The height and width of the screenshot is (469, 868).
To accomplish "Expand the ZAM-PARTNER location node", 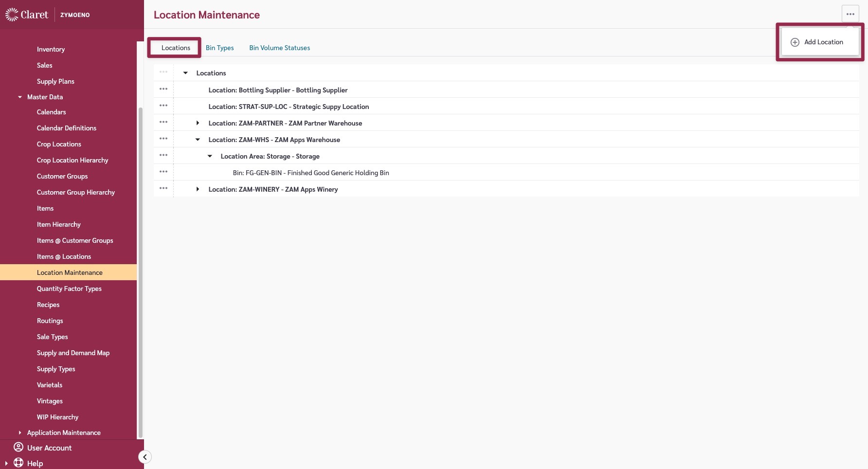I will [x=198, y=123].
